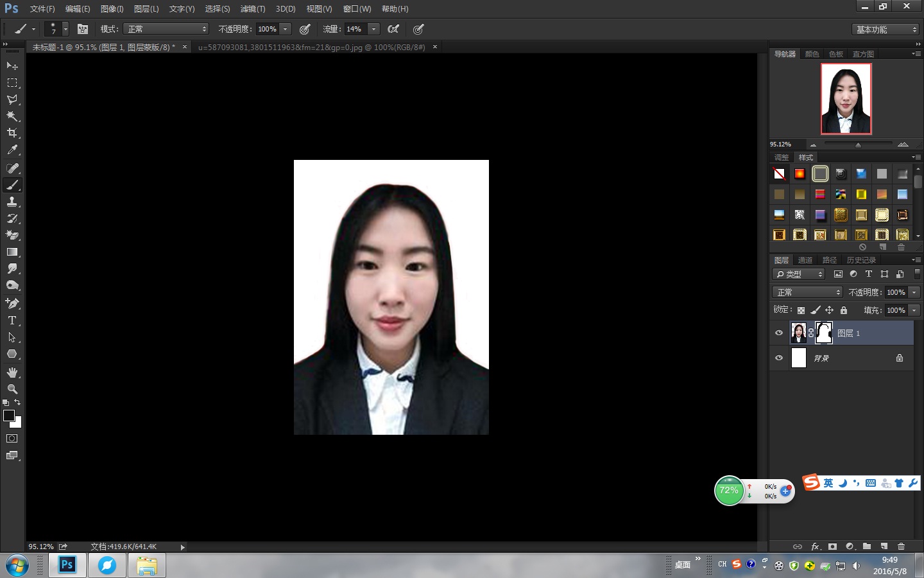Open layer 填充 fill dropdown arrow

(x=914, y=310)
